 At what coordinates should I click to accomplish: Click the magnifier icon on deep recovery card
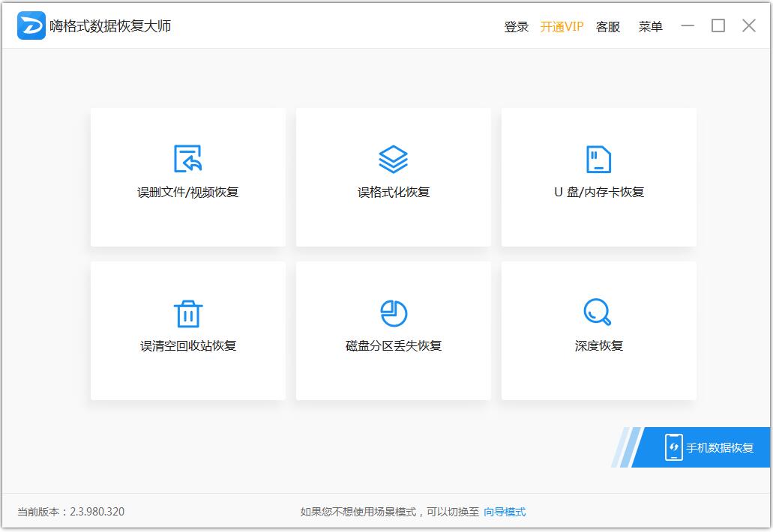(x=598, y=311)
